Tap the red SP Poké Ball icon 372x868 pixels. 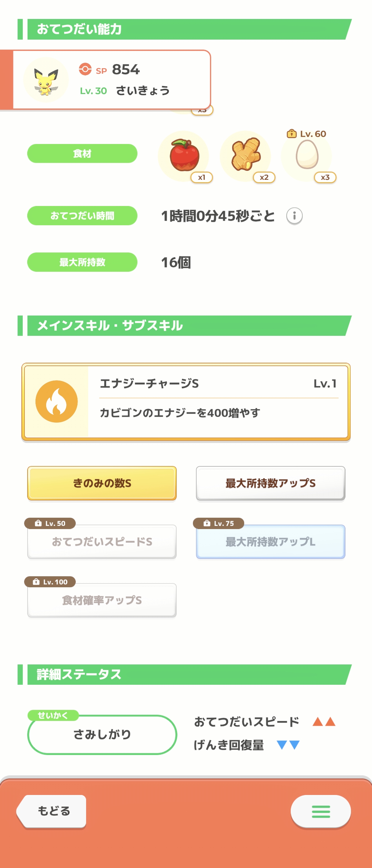(x=85, y=69)
